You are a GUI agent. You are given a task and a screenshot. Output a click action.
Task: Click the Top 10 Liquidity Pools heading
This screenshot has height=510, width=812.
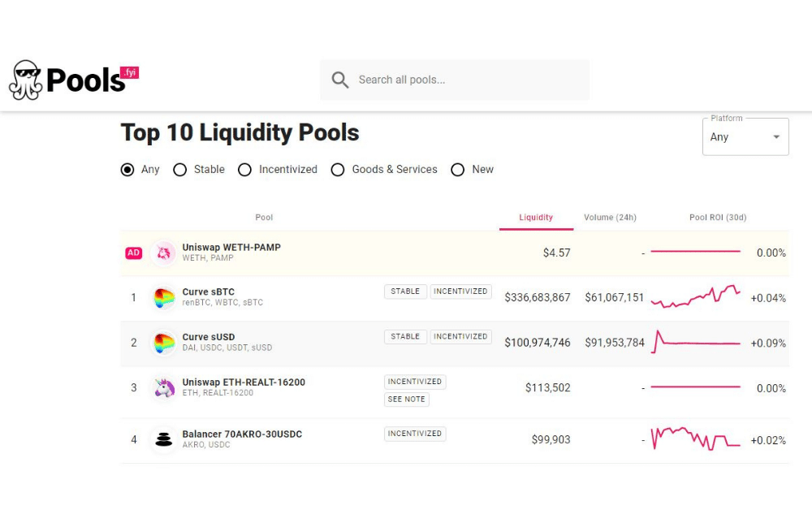click(240, 132)
